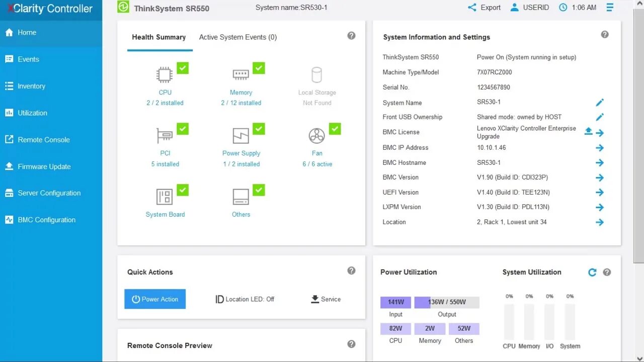Open BMC Version arrow link

coord(600,177)
